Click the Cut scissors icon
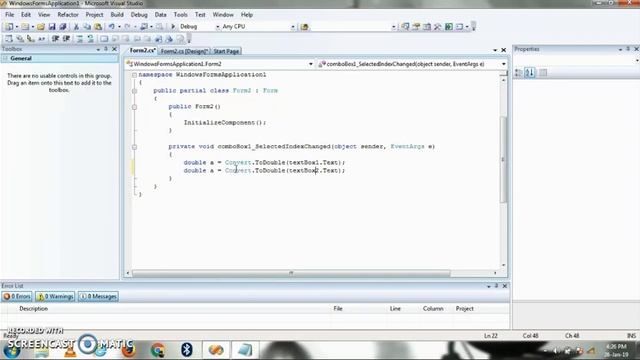Screen dimensions: 640x360 pos(76,27)
